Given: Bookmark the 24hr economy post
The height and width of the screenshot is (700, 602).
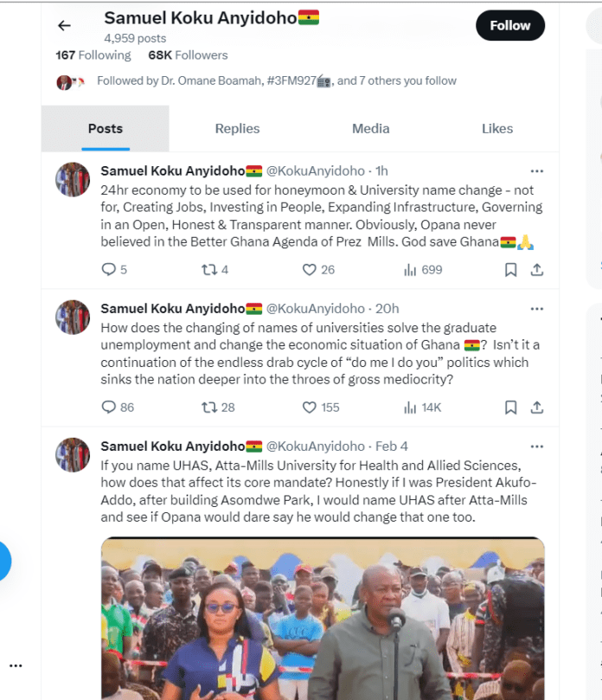Looking at the screenshot, I should tap(511, 270).
